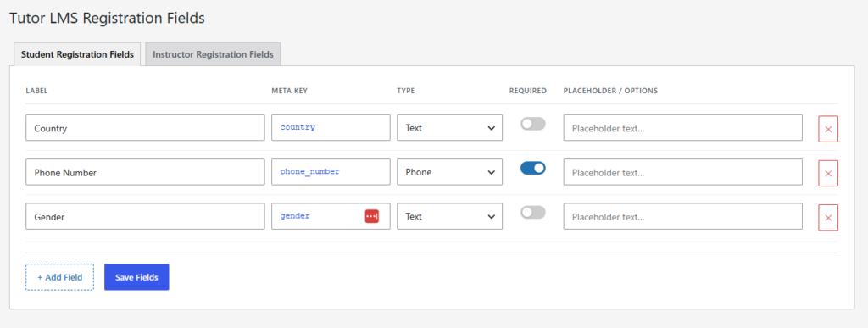This screenshot has width=868, height=328.
Task: Edit the Phone Number label field
Action: click(x=145, y=172)
